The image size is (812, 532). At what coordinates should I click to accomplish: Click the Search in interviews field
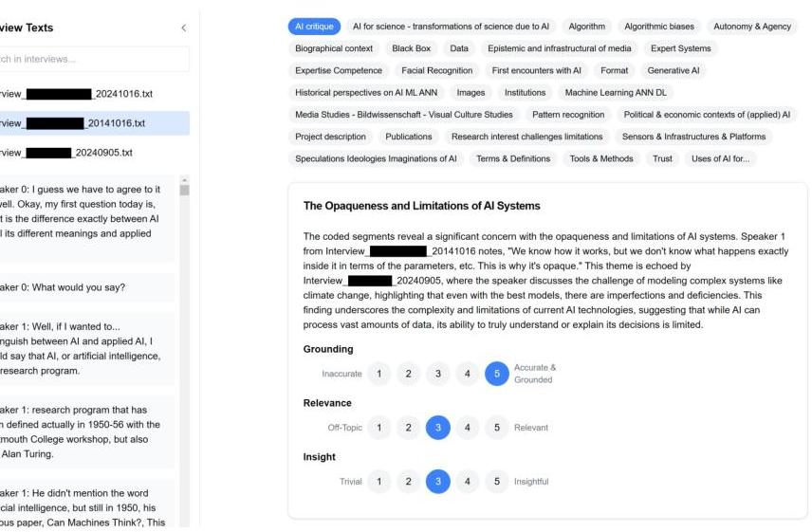(x=93, y=59)
